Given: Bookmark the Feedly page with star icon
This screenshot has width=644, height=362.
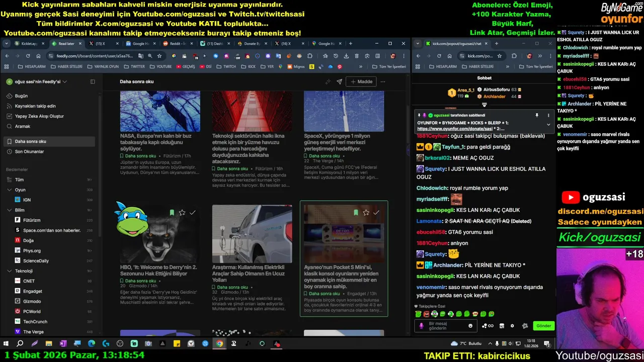Looking at the screenshot, I should point(159,56).
